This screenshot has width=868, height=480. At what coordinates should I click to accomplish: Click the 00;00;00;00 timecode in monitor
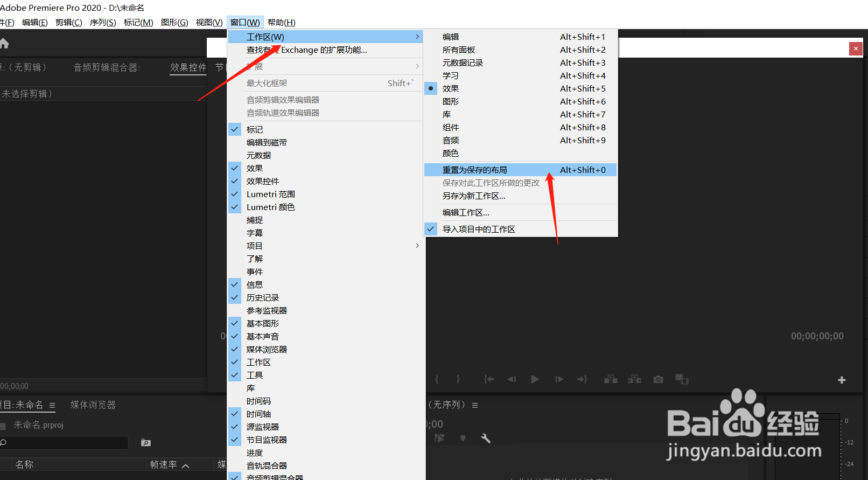coord(817,336)
